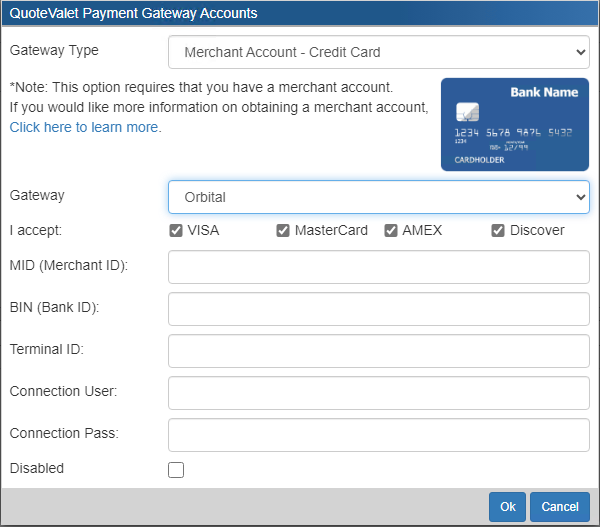Expand the Gateway dropdown showing Orbital
The image size is (600, 527).
379,197
